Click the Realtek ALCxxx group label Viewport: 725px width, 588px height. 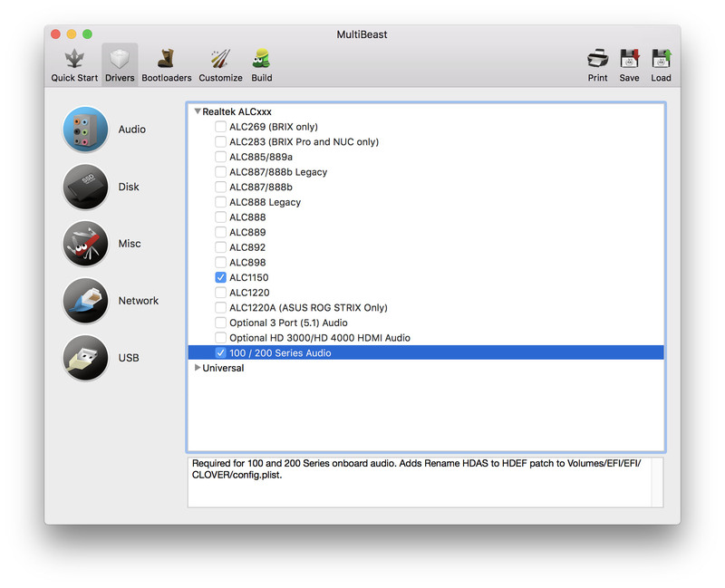point(237,111)
